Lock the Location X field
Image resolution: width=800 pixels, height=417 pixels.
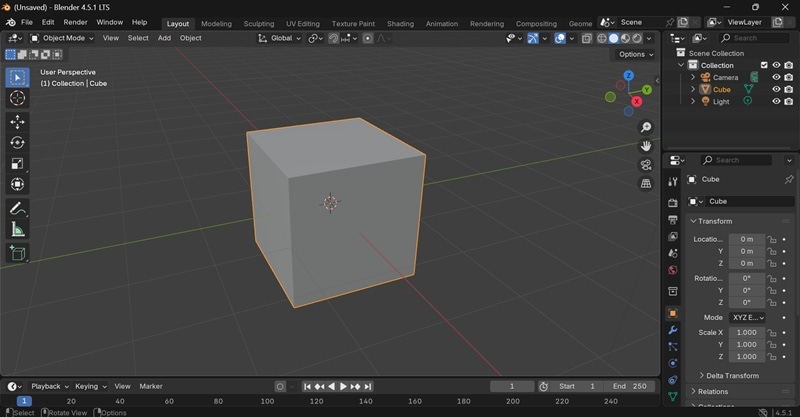(x=771, y=239)
